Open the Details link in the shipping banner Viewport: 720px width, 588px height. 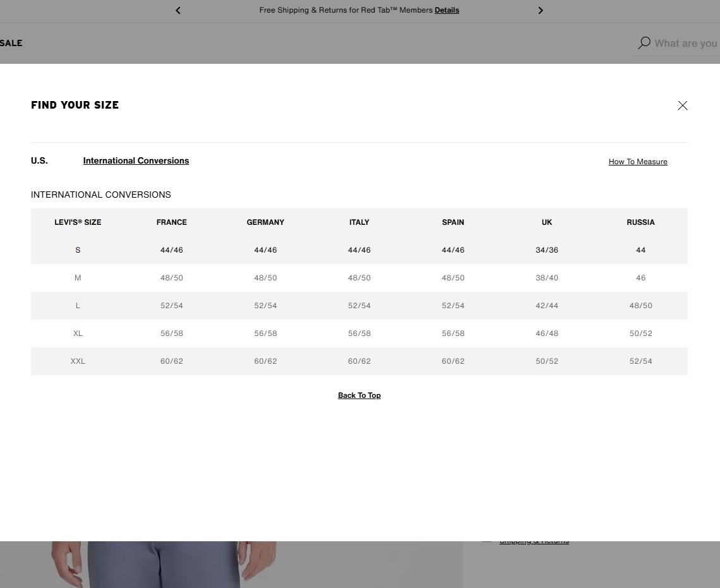[447, 10]
